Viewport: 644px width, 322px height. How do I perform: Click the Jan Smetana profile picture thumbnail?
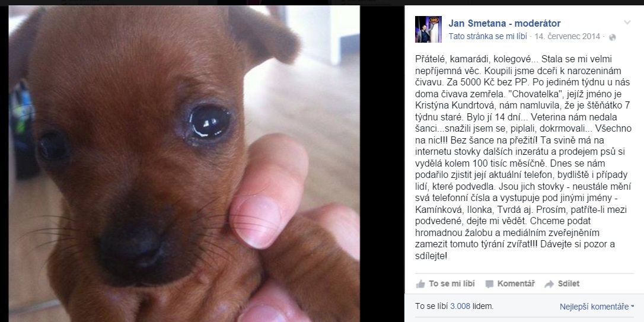pos(428,29)
